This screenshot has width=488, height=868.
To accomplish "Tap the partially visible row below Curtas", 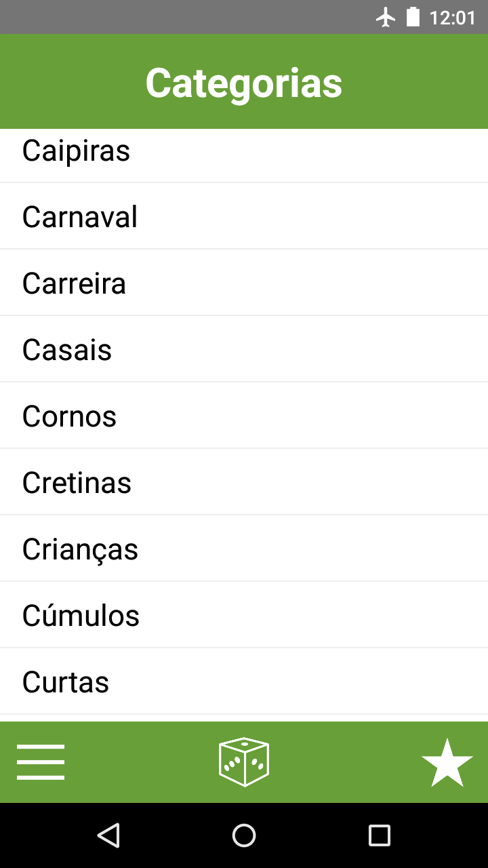I will [244, 718].
